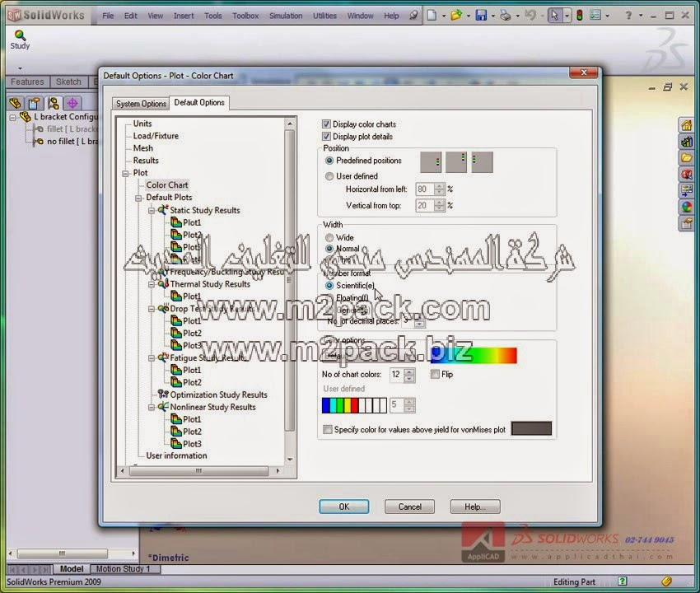Collapse Fatigue Study Results node

click(x=152, y=358)
